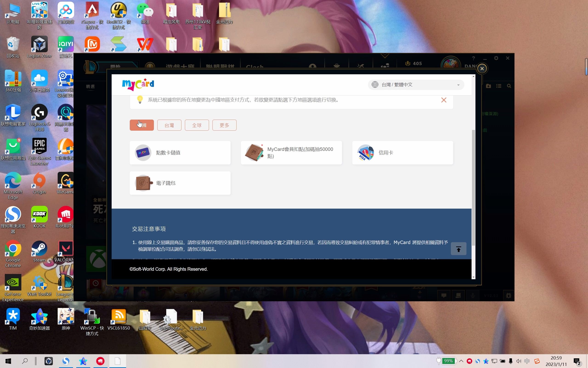Switch to the 台灣 region tab
The height and width of the screenshot is (368, 588).
pyautogui.click(x=169, y=125)
